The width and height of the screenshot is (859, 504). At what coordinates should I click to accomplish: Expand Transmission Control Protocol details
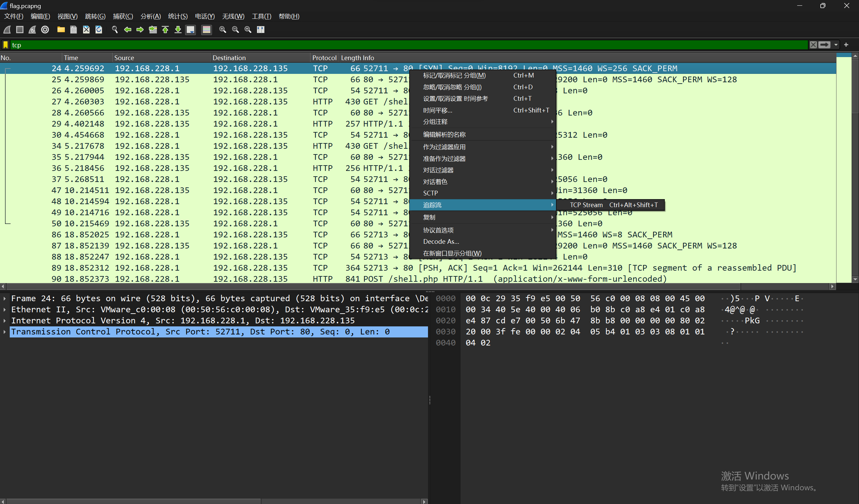[5, 331]
